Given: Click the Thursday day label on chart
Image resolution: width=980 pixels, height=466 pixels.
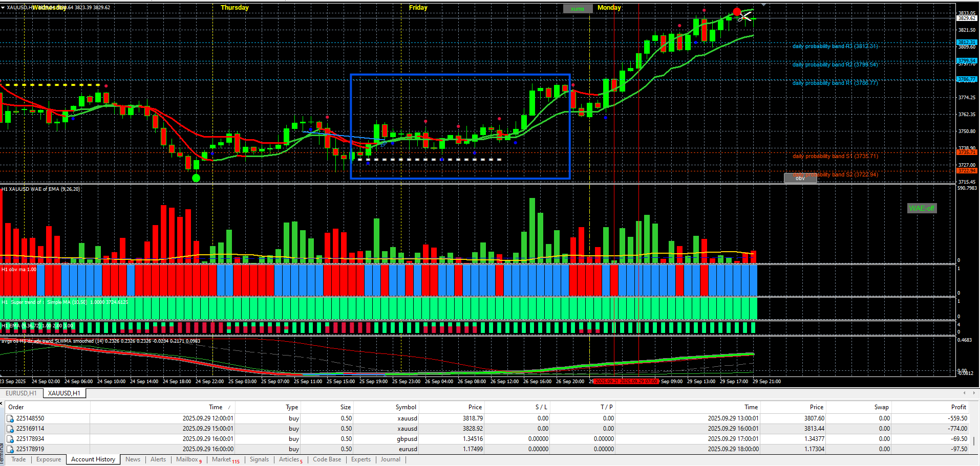Looking at the screenshot, I should [235, 8].
